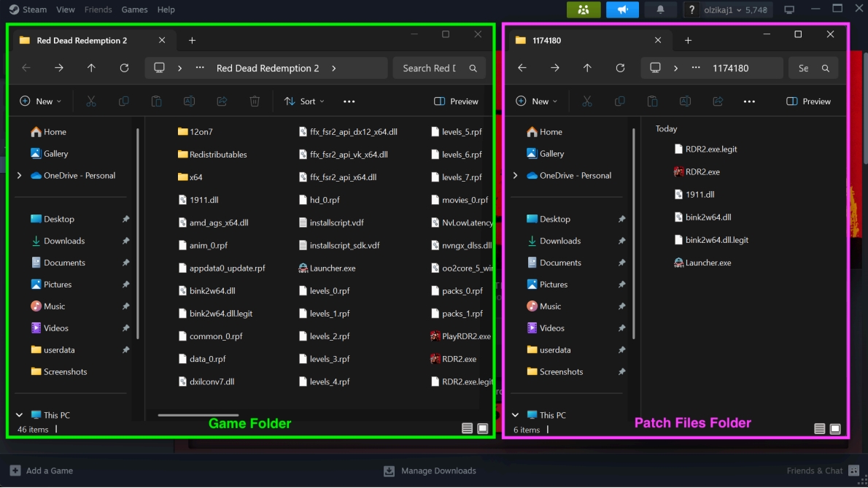Screen dimensions: 868x488
Task: Go back in the 1174180 window
Action: pos(522,68)
